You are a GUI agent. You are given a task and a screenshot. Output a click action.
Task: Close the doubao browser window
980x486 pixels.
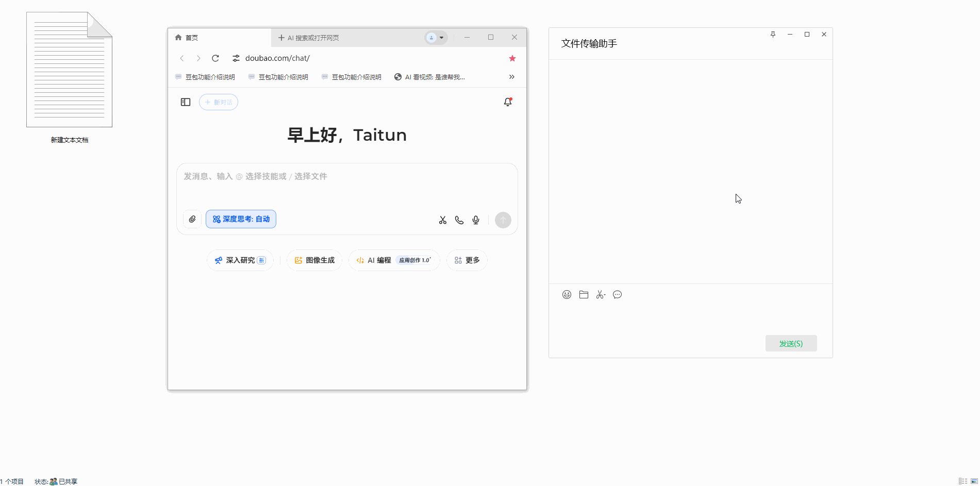click(514, 37)
